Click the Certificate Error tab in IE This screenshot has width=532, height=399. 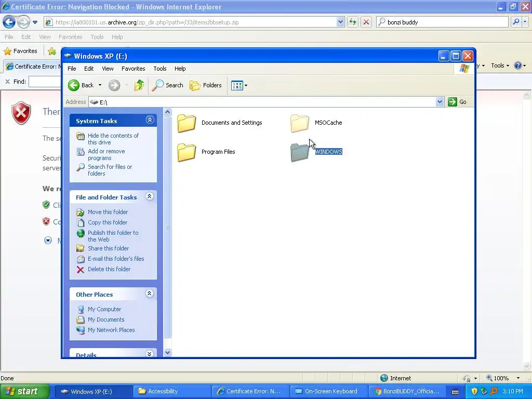coord(33,66)
